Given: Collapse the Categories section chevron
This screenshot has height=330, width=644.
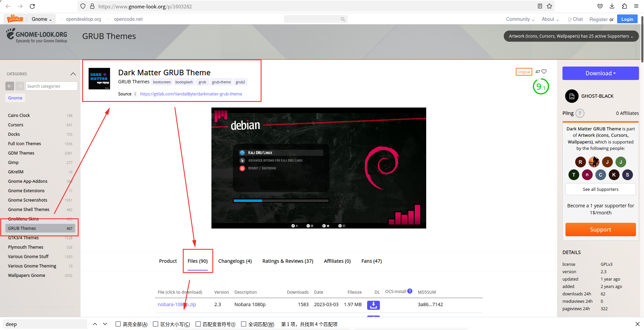Looking at the screenshot, I should (x=73, y=74).
